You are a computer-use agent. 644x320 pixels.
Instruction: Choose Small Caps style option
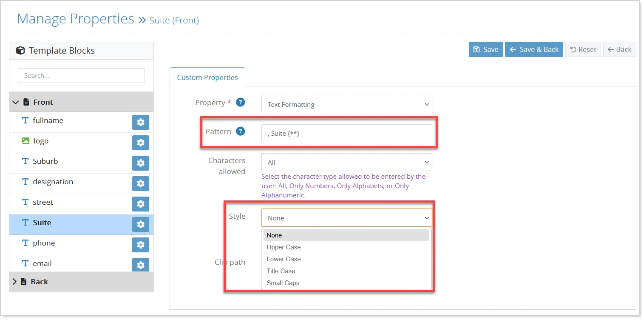(x=346, y=283)
